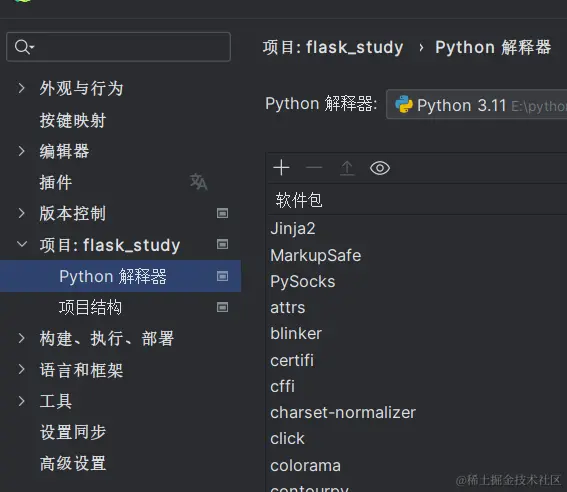Click the uninstall package minus icon
Viewport: 567px width, 492px height.
(x=314, y=168)
